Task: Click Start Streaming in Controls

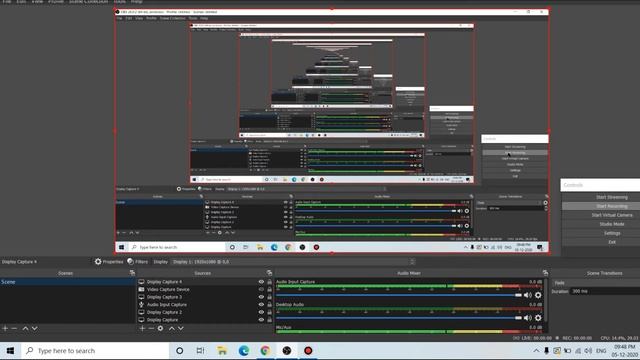Action: [612, 197]
